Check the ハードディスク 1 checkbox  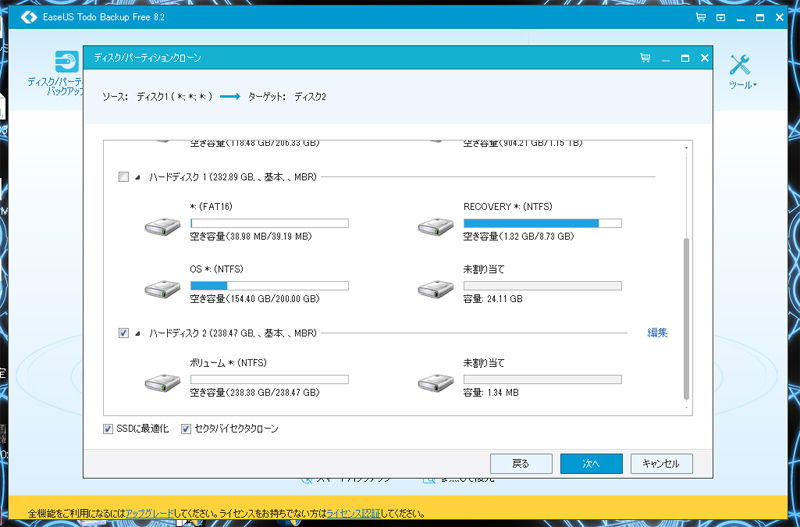[x=123, y=177]
